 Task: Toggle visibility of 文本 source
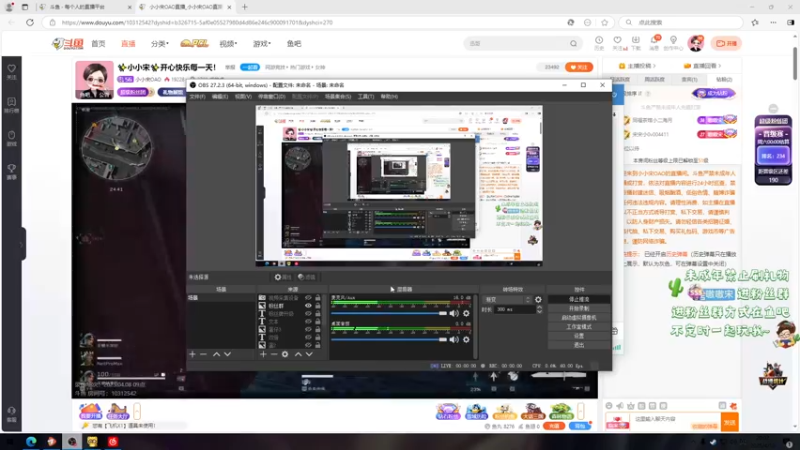(308, 321)
